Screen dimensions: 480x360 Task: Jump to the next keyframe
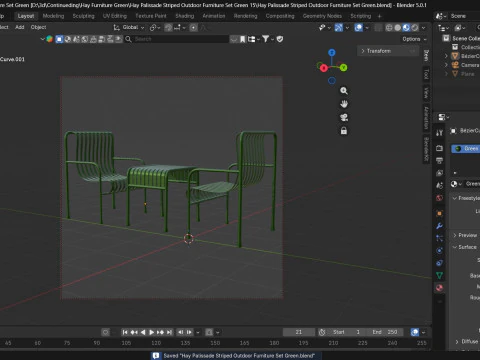[160, 332]
